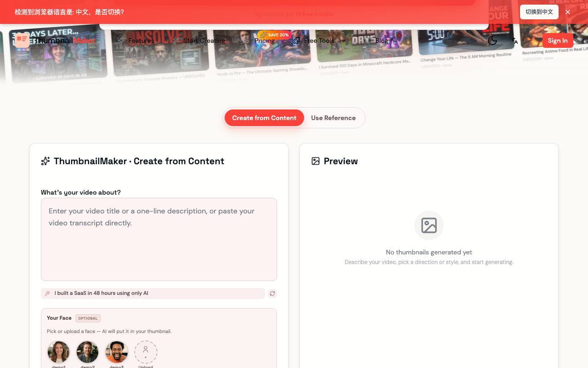Click the 'What's your video about?' label

click(81, 192)
